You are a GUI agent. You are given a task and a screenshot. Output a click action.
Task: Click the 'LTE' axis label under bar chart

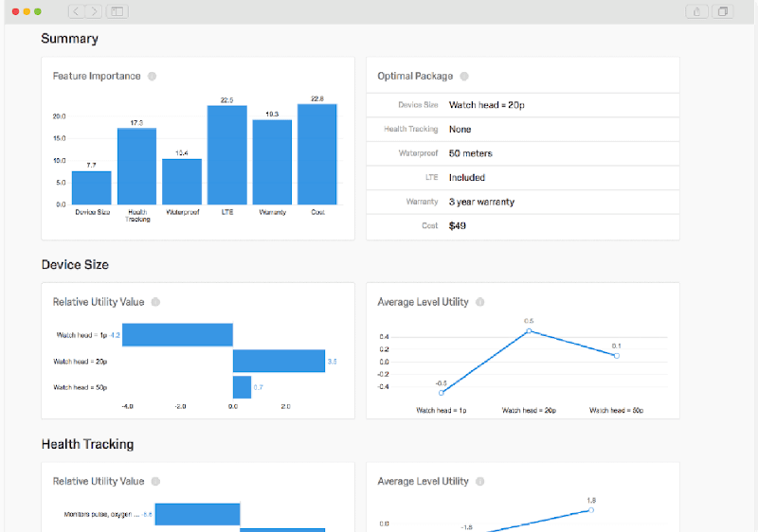(227, 212)
